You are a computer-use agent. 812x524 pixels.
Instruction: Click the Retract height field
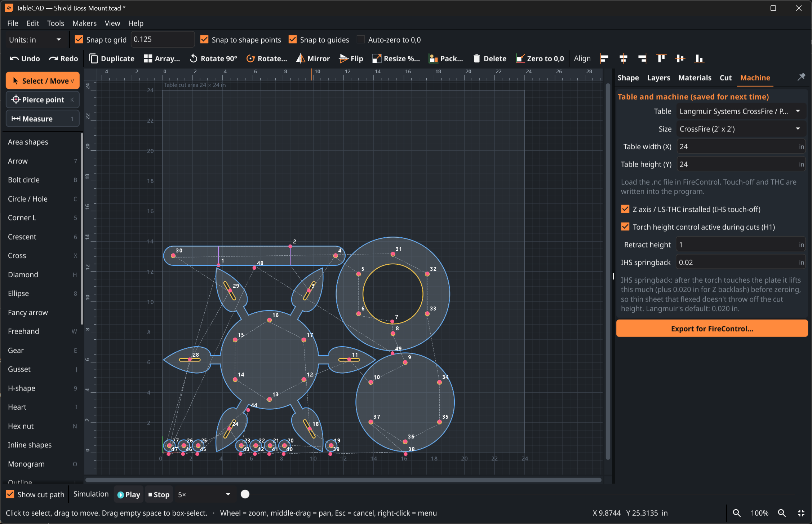pos(741,245)
